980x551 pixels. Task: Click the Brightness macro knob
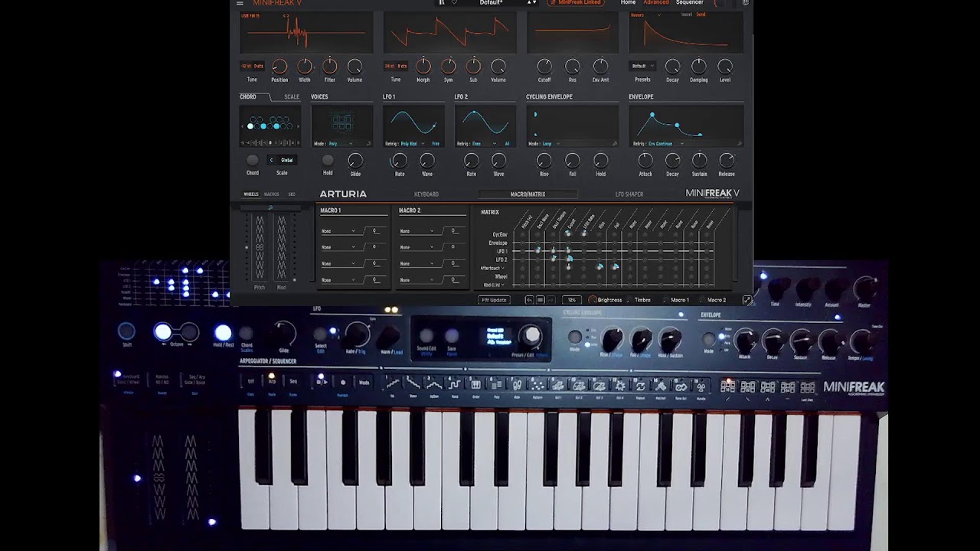(593, 300)
